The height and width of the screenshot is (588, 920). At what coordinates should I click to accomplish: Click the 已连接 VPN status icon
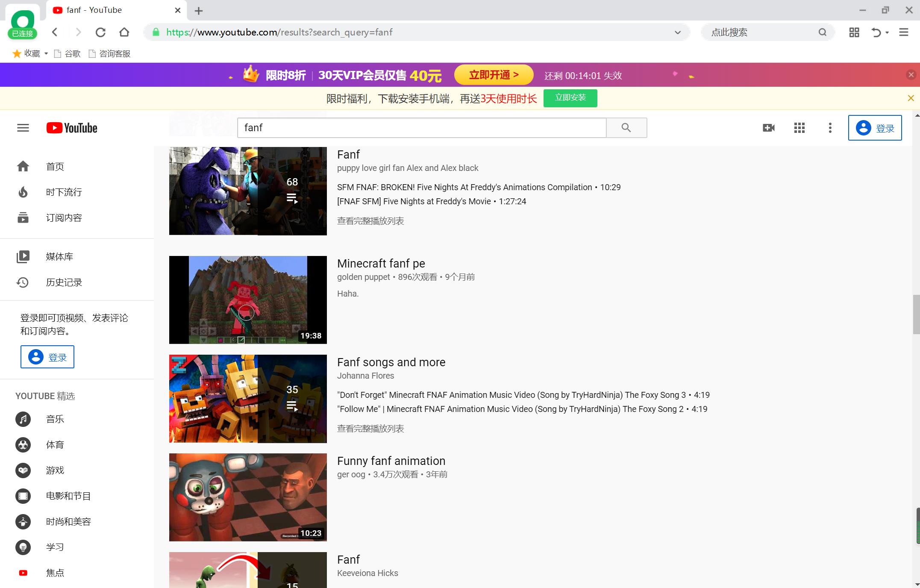tap(22, 25)
